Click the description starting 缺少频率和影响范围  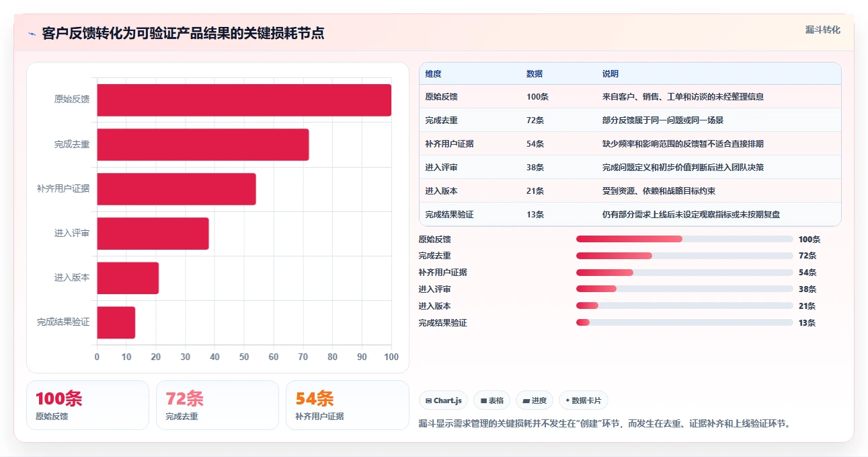(683, 144)
